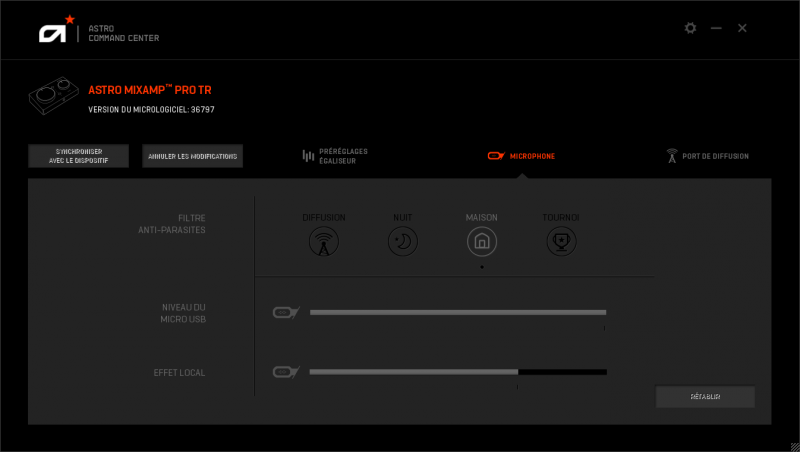
Task: Click the Astro logo in header
Action: 57,29
